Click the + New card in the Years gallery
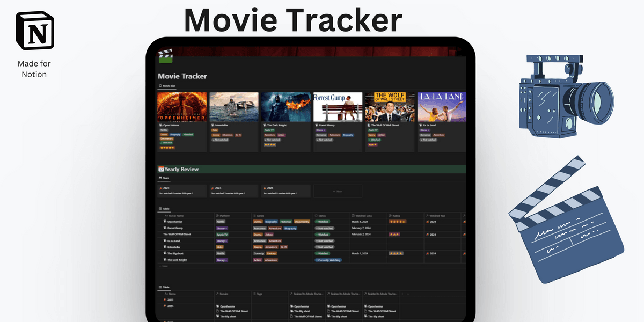This screenshot has height=322, width=644. point(338,191)
